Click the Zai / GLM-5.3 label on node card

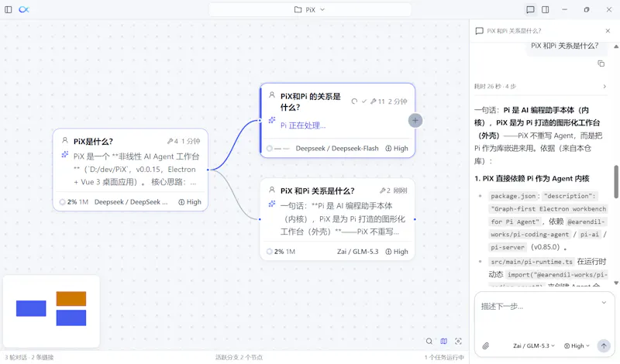[x=357, y=252]
